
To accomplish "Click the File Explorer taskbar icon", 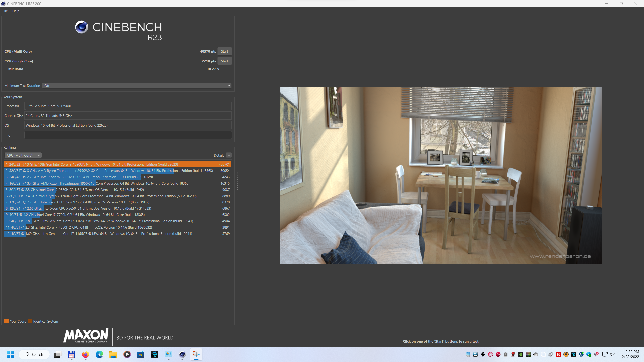I will (x=113, y=354).
